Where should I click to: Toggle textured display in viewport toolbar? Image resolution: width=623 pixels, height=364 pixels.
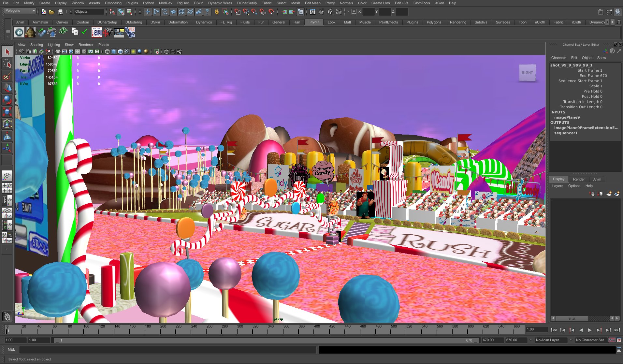click(x=127, y=51)
